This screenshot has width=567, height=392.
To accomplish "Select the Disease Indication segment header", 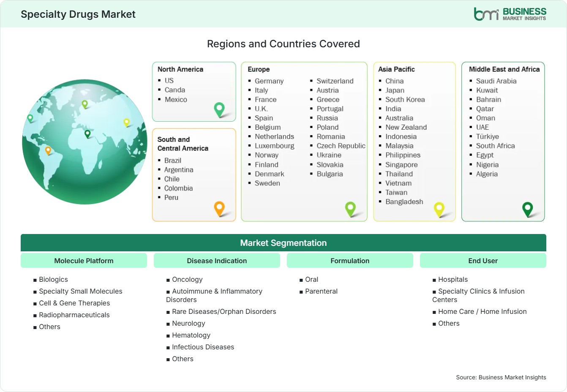I will (x=217, y=261).
